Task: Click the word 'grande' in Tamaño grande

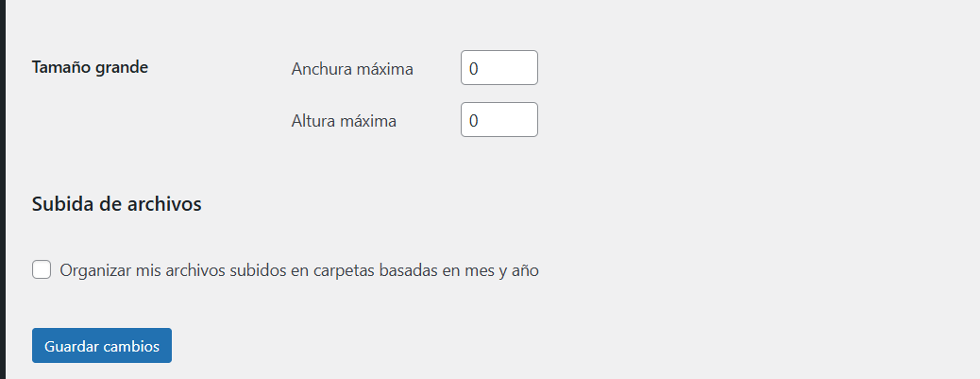Action: (x=121, y=69)
